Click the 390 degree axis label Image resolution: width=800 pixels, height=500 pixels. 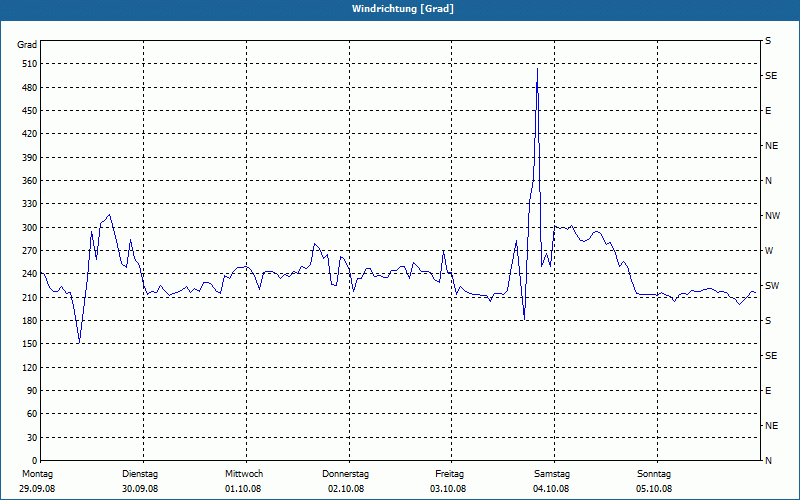(31, 158)
